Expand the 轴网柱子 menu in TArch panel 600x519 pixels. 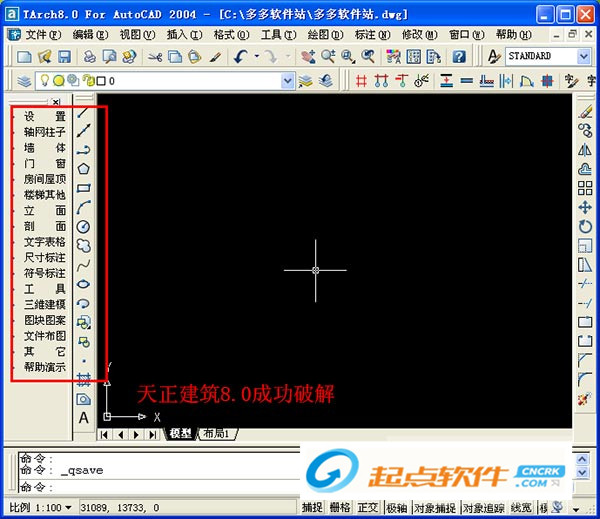coord(44,132)
